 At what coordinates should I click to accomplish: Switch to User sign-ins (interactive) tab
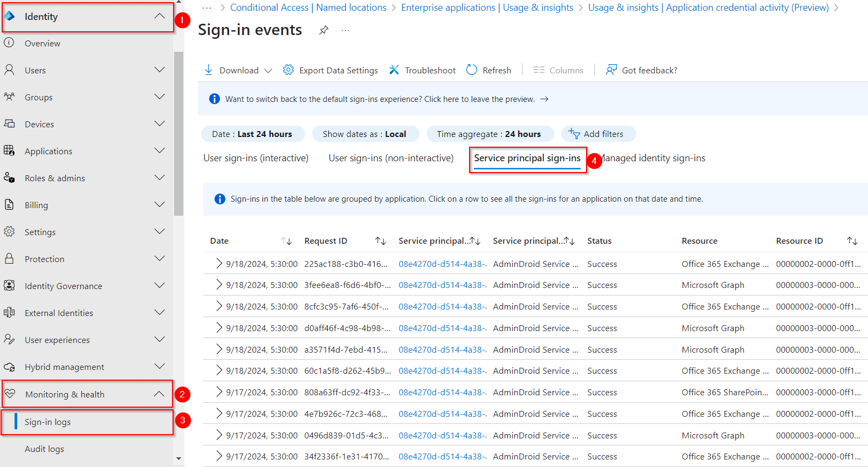tap(256, 158)
